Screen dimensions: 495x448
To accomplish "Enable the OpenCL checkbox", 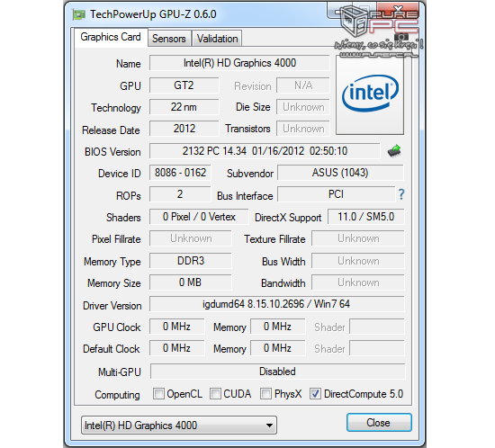I will point(158,394).
